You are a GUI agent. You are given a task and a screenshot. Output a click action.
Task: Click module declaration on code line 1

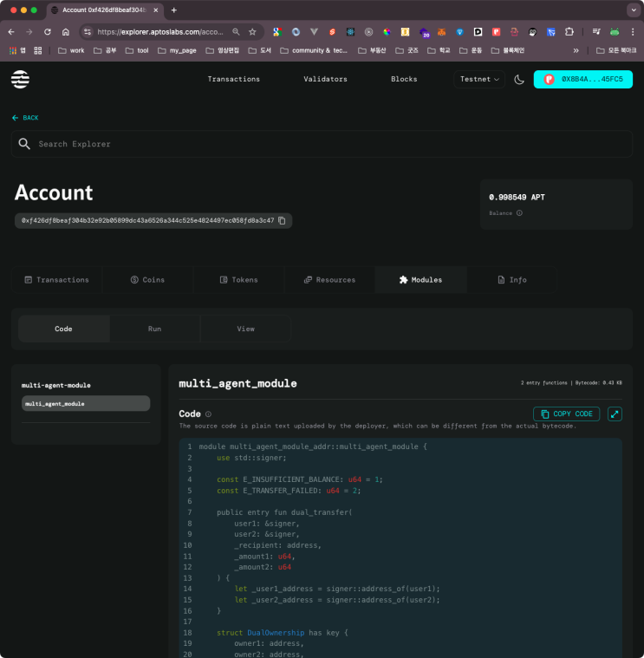coord(313,447)
